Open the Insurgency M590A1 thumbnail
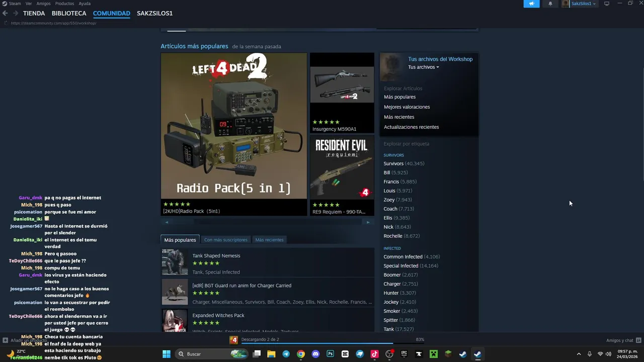644x362 pixels. [x=342, y=85]
